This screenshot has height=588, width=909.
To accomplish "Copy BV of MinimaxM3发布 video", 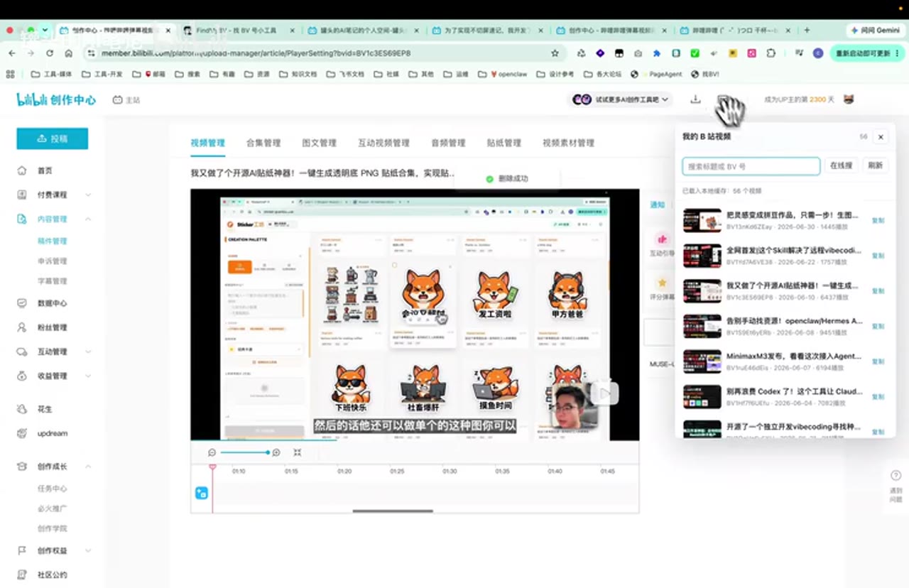I will (878, 361).
